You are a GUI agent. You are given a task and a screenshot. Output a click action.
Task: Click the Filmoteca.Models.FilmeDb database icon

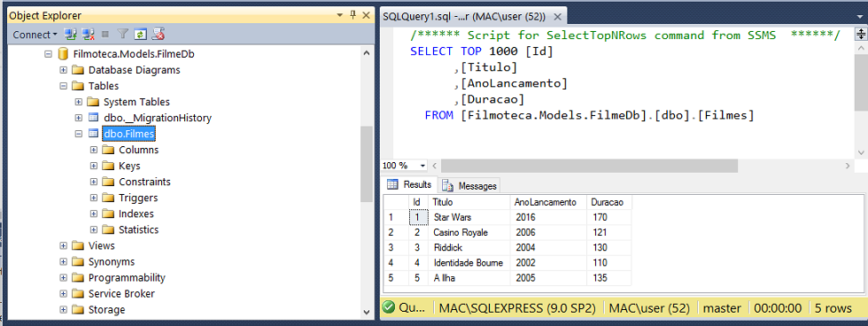(63, 54)
